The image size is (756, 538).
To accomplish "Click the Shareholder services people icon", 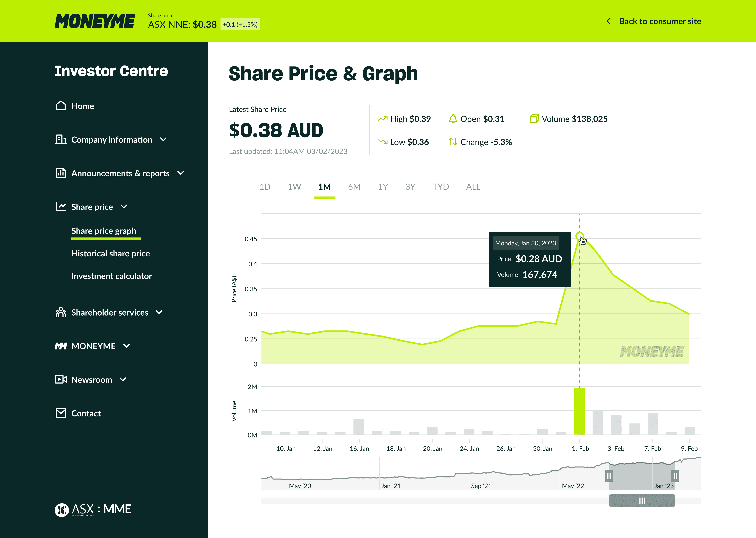I will [61, 312].
